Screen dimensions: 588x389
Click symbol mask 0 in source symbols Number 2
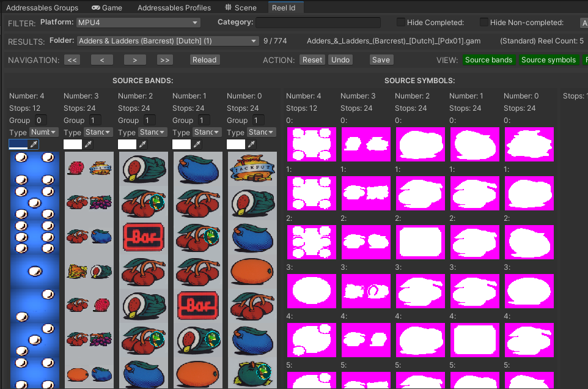click(421, 144)
